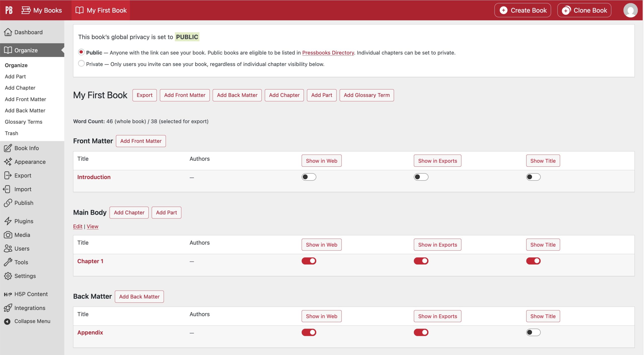This screenshot has width=644, height=355.
Task: Click the Dashboard home icon
Action: pos(8,32)
